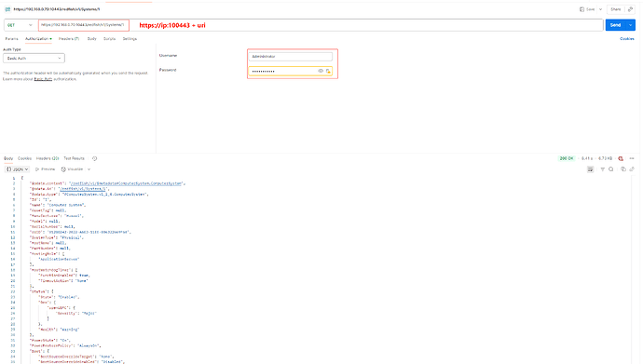
Task: Click the Share button
Action: pyautogui.click(x=616, y=9)
